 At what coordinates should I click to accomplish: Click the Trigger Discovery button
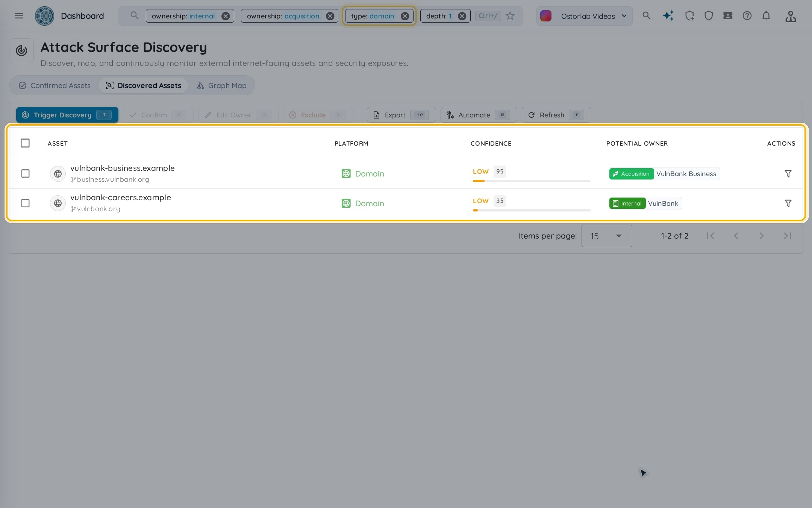click(67, 115)
